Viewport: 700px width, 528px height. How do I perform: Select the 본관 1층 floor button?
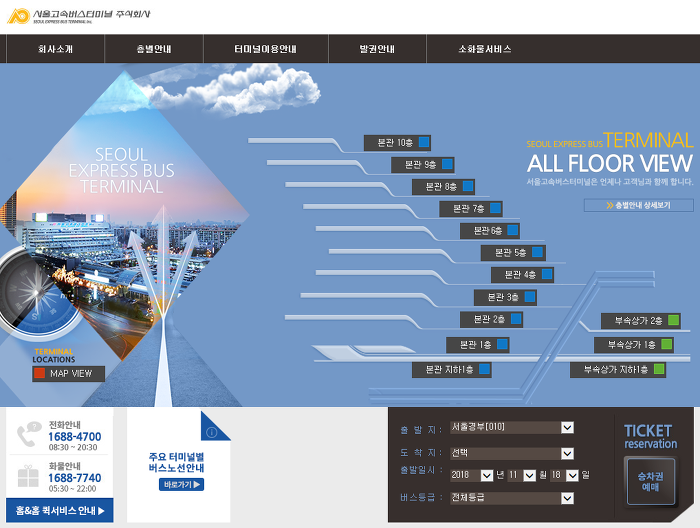coord(478,345)
